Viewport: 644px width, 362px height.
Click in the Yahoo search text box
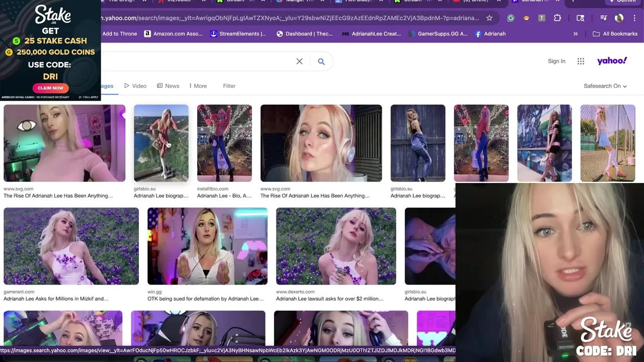pyautogui.click(x=196, y=61)
